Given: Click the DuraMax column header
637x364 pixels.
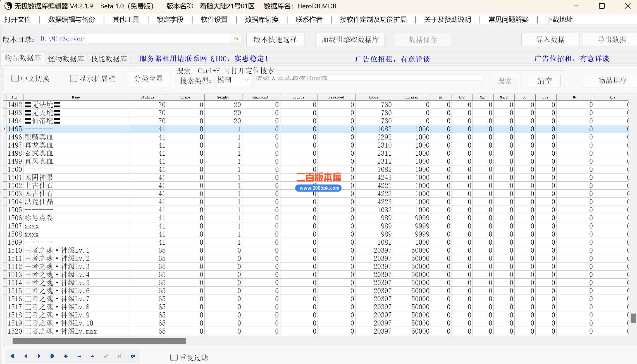Looking at the screenshot, I should 412,97.
